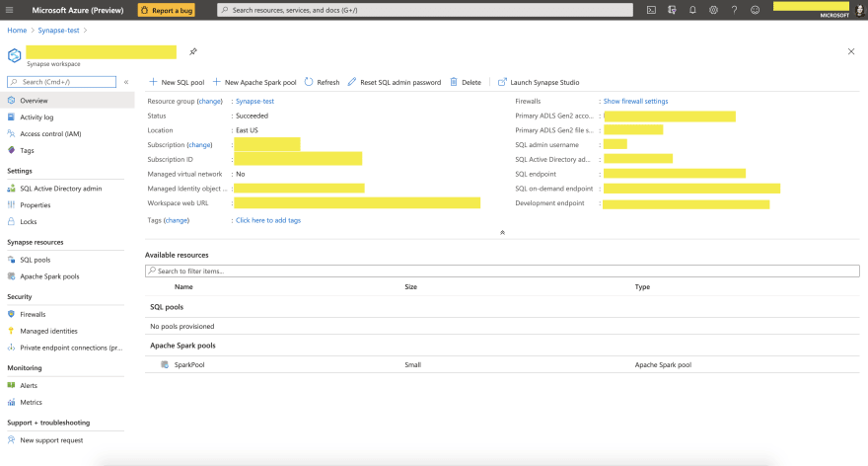Viewport: 868px width, 466px height.
Task: Open Access control (IAM)
Action: (50, 134)
